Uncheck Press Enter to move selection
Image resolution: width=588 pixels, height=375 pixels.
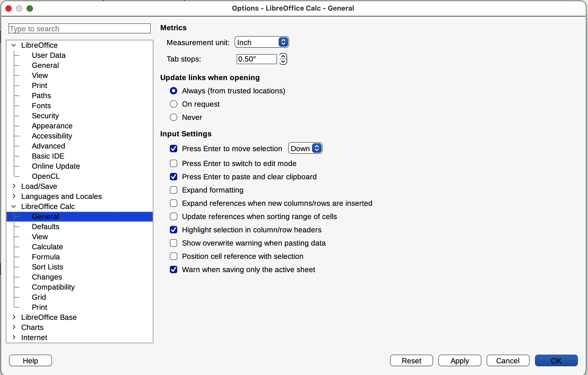click(174, 149)
